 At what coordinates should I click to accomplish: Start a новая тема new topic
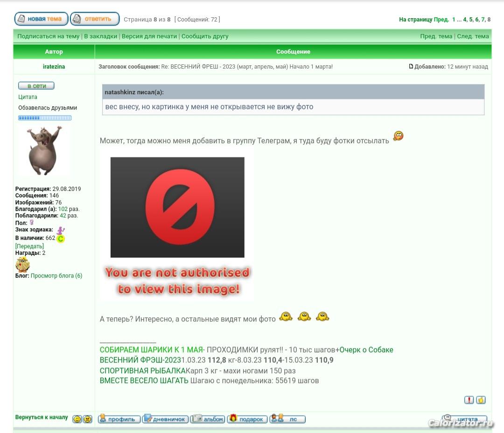pyautogui.click(x=41, y=19)
